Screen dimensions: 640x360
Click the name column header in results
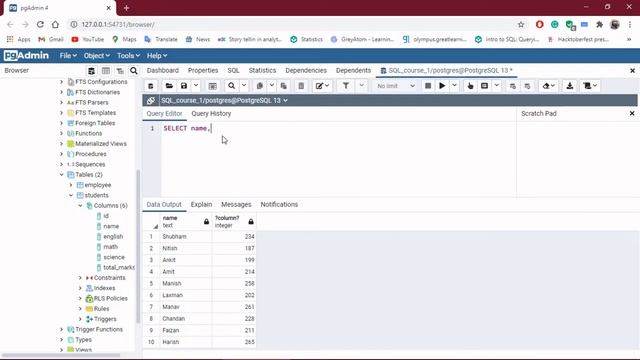186,221
